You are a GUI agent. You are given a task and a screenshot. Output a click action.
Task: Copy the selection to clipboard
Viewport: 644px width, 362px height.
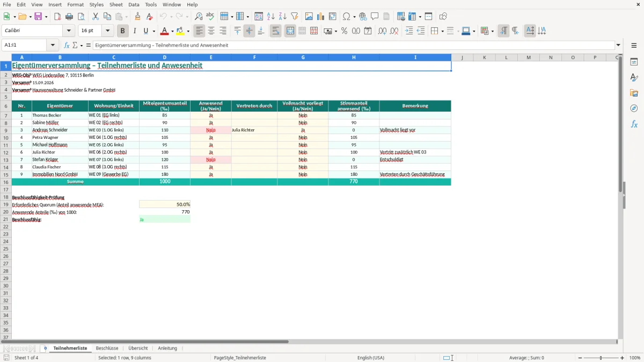pos(107,17)
